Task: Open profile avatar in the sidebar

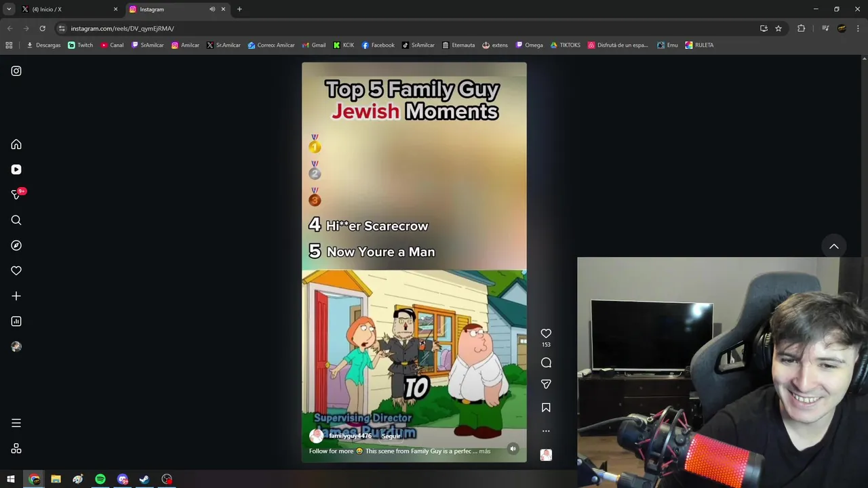Action: 16,346
